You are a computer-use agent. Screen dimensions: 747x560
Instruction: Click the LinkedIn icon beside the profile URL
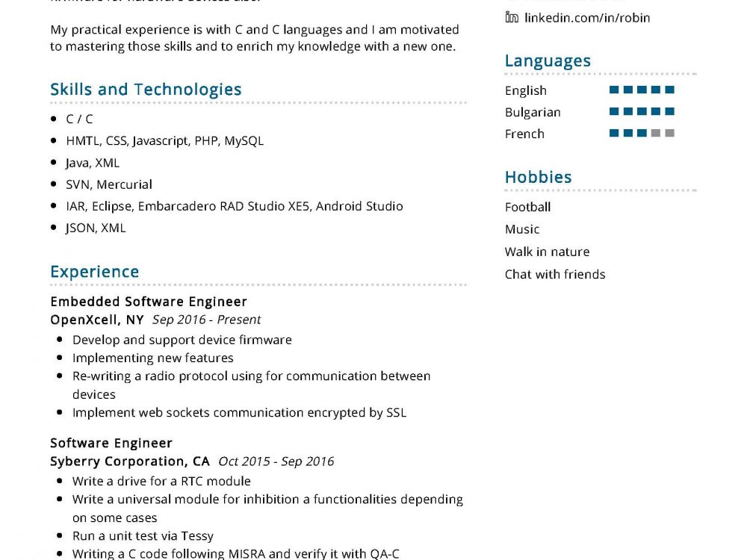pyautogui.click(x=512, y=16)
